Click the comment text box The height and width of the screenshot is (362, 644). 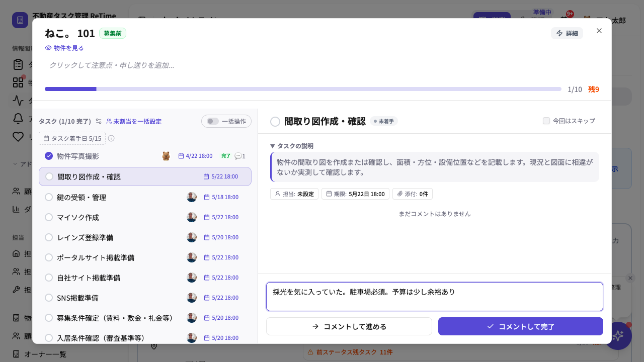pos(435,297)
